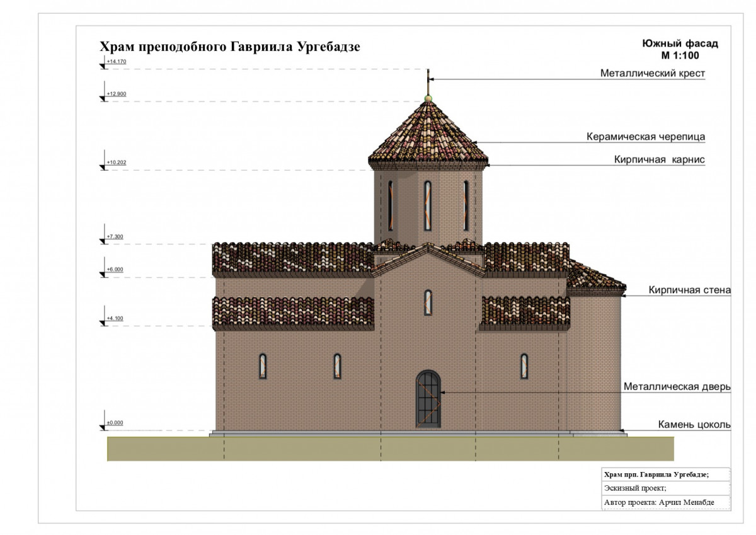The width and height of the screenshot is (756, 535).
Task: Click the 'Южный фасад М 1:100' heading
Action: tap(680, 49)
